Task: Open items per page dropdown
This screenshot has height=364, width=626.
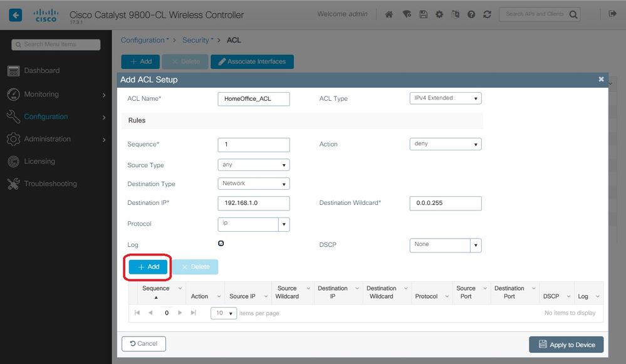Action: (224, 313)
